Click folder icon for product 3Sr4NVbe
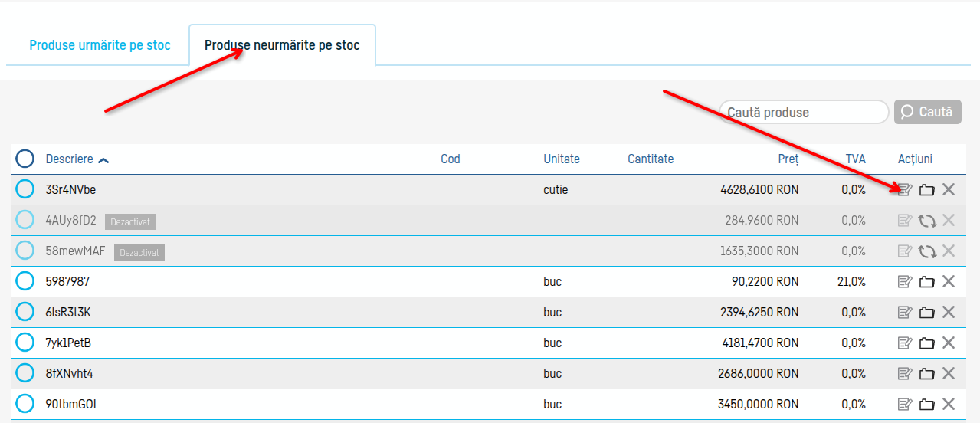Viewport: 980px width, 423px height. pos(927,190)
